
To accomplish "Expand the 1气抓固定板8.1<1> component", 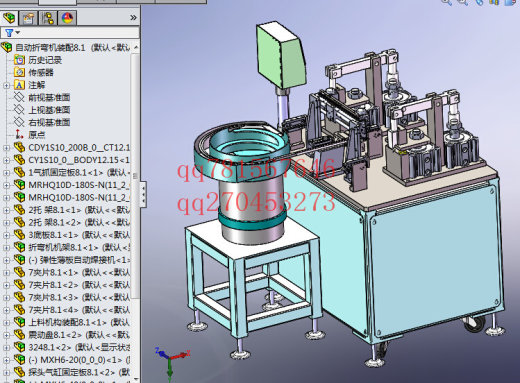I will pos(6,173).
